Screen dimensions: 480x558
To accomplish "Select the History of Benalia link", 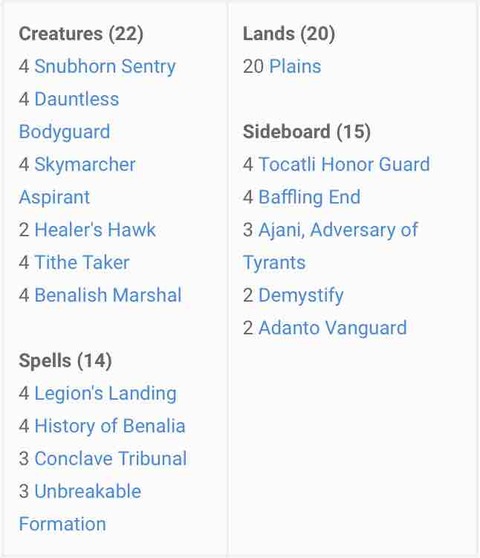I will pos(110,426).
